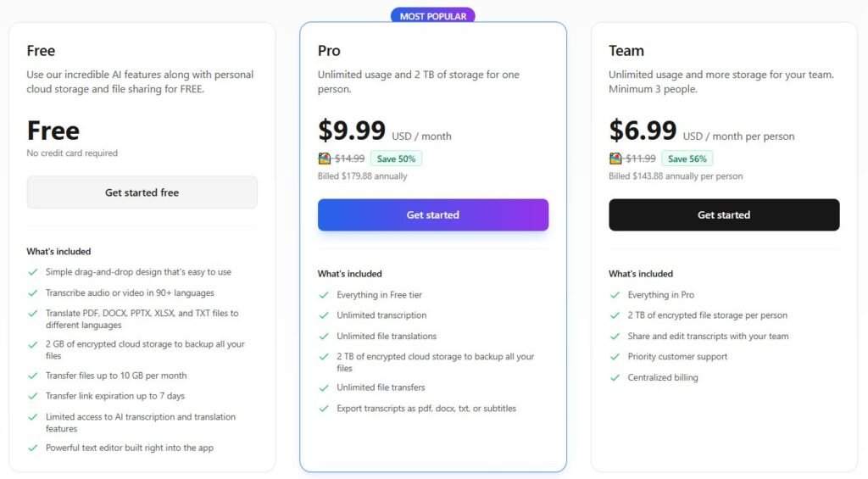Viewport: 868px width, 479px height.
Task: Click the Team plan's black Get started button
Action: pyautogui.click(x=723, y=214)
